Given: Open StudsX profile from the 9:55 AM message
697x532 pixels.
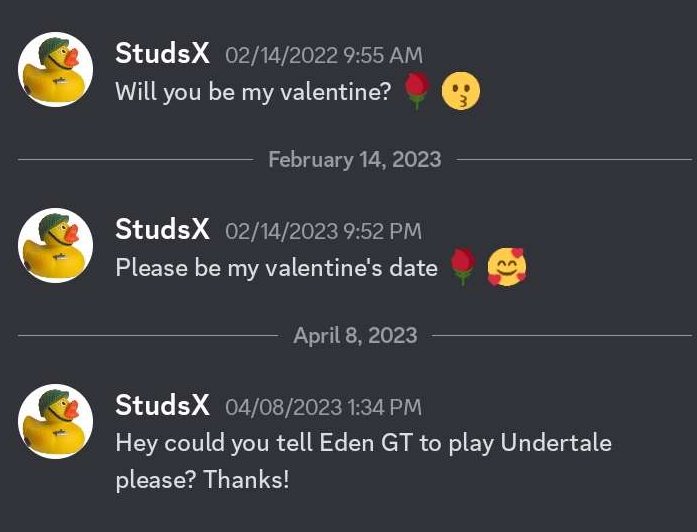Looking at the screenshot, I should pos(162,54).
